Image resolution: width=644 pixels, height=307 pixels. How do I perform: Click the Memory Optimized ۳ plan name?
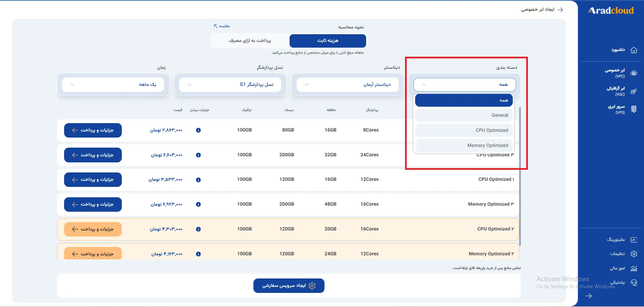pos(491,204)
